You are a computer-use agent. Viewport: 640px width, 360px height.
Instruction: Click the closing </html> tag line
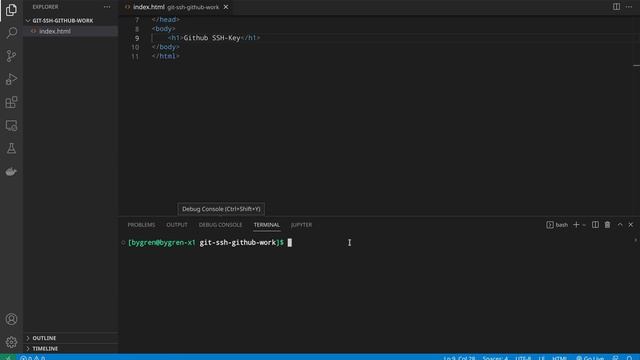[165, 56]
